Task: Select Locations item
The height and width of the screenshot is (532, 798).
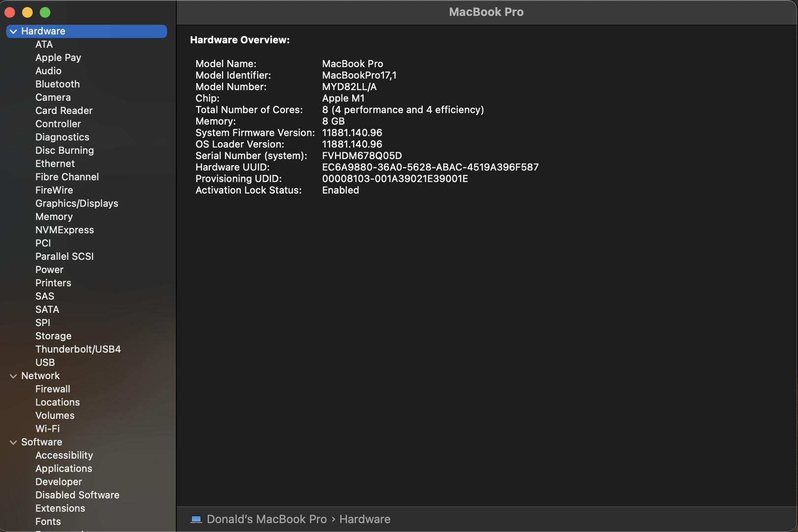Action: 58,403
